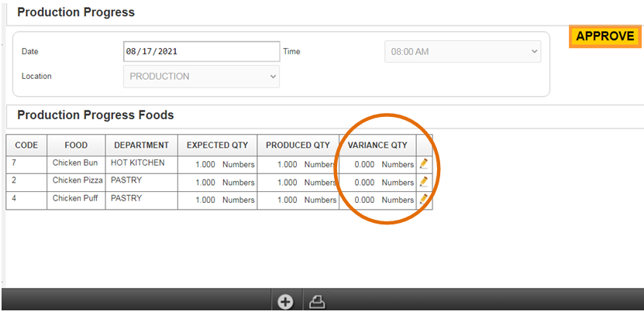Click the Chicken Pizza food cell
This screenshot has width=644, height=315.
coord(77,182)
